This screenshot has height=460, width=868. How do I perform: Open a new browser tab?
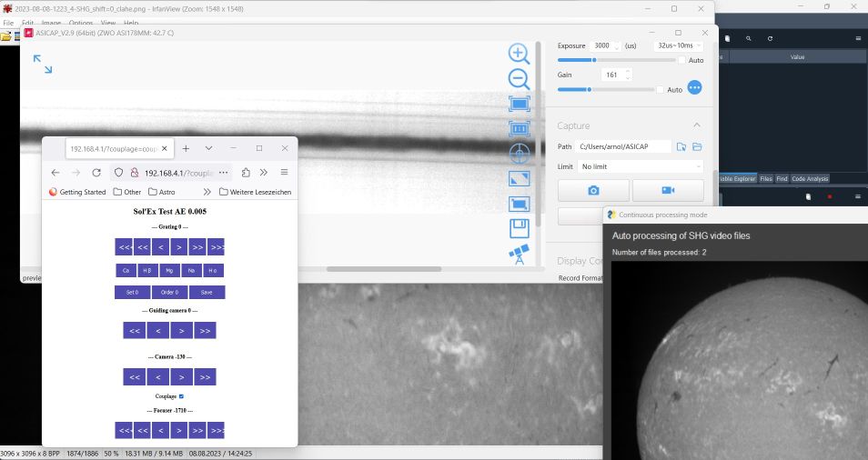(186, 148)
